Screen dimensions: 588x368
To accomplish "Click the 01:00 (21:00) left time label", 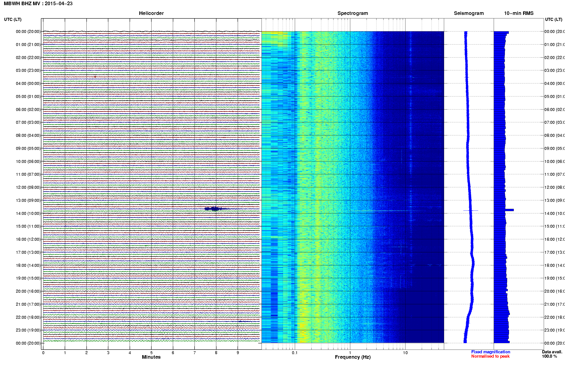I will [x=28, y=44].
